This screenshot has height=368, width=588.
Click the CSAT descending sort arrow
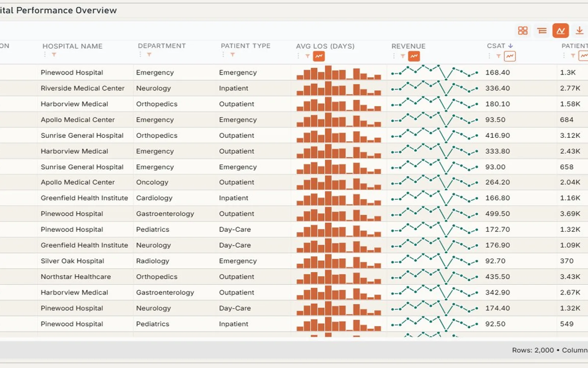(510, 46)
